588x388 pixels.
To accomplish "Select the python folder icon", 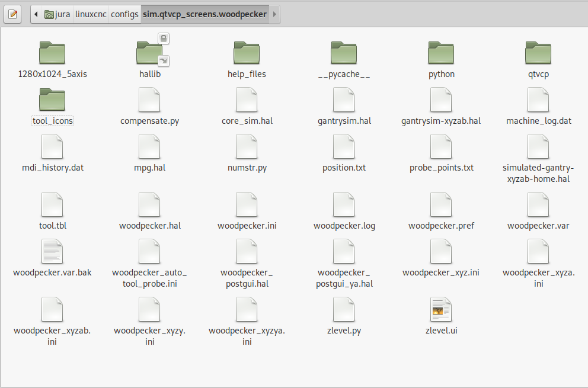I will 441,53.
